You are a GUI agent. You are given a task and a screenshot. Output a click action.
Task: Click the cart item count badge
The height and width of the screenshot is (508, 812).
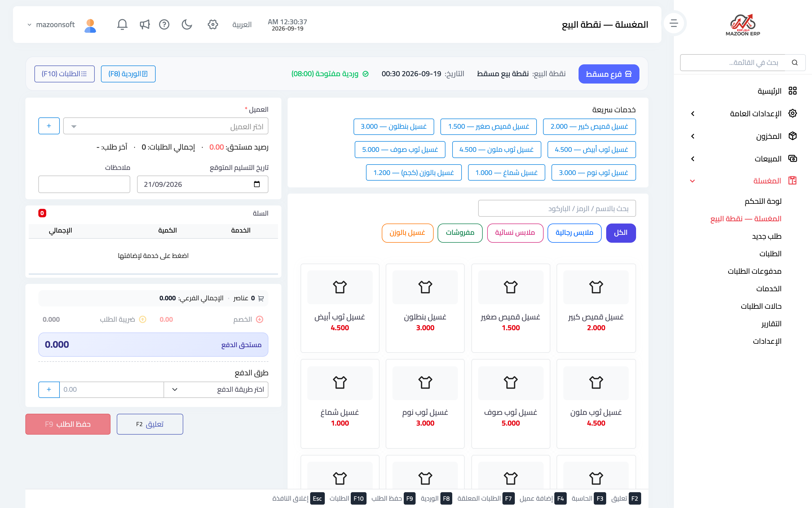click(42, 213)
